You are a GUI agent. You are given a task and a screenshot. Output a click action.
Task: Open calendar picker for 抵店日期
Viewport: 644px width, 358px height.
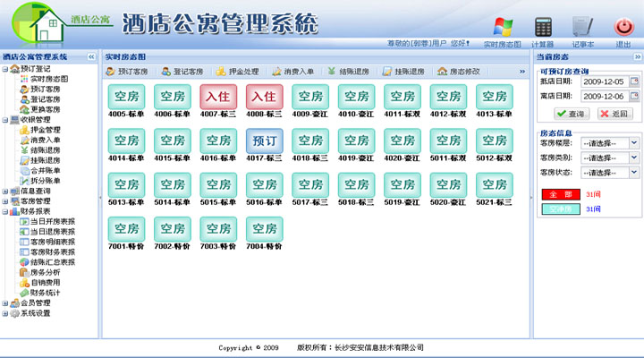pos(634,81)
